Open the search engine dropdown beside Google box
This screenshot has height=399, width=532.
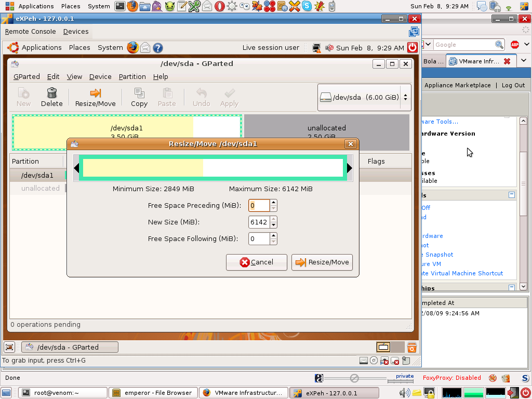[428, 44]
